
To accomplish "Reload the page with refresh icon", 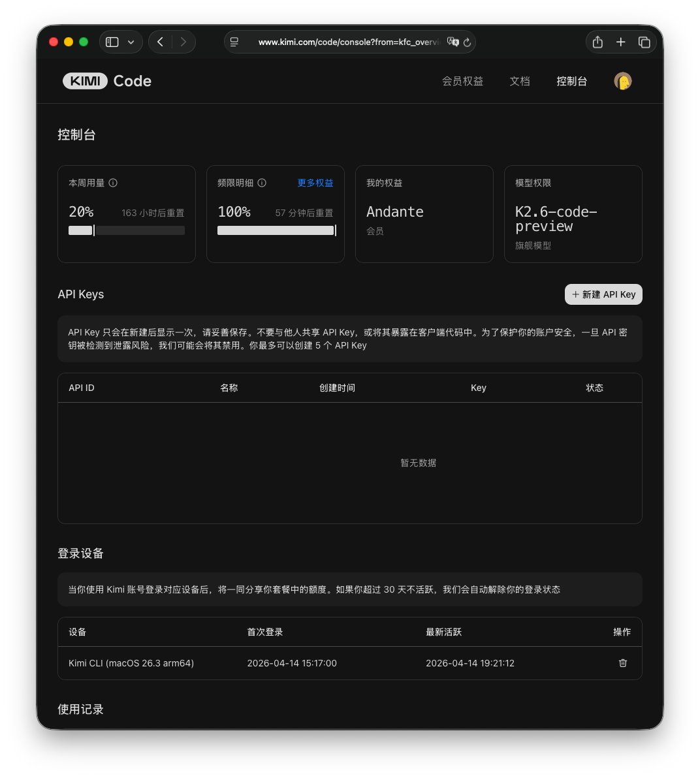I will tap(467, 42).
